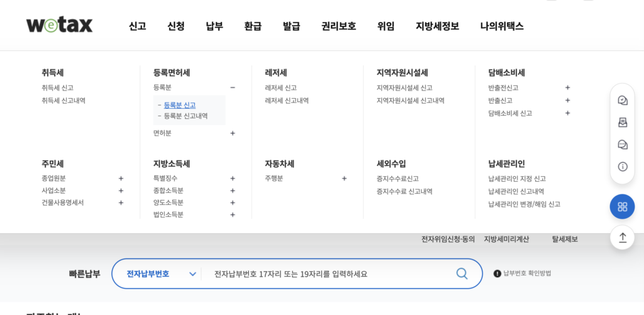The image size is (644, 315).
Task: Open 지역자원시설세 신고내역
Action: pos(410,100)
